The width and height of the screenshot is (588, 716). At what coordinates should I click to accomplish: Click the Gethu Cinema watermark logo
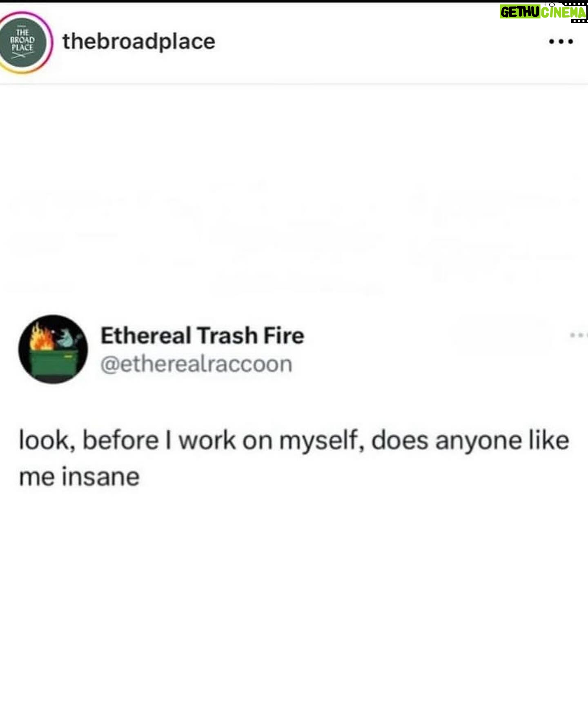click(543, 12)
